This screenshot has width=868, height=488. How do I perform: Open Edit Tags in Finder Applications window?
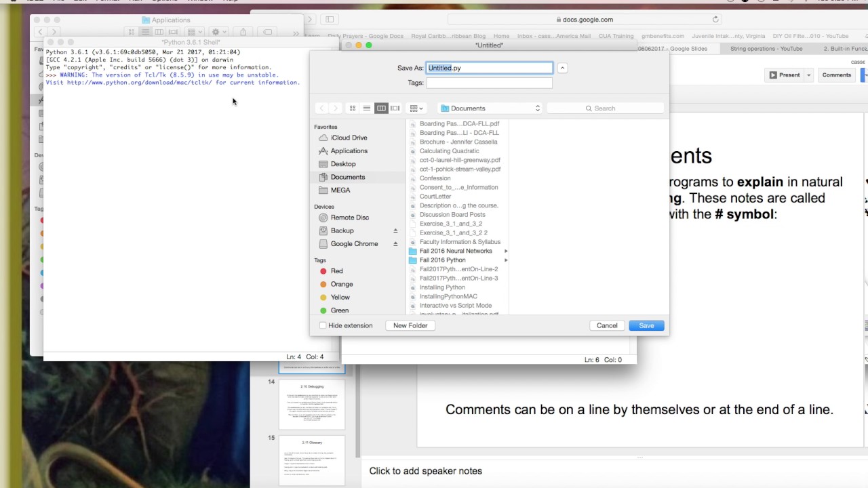pyautogui.click(x=268, y=32)
